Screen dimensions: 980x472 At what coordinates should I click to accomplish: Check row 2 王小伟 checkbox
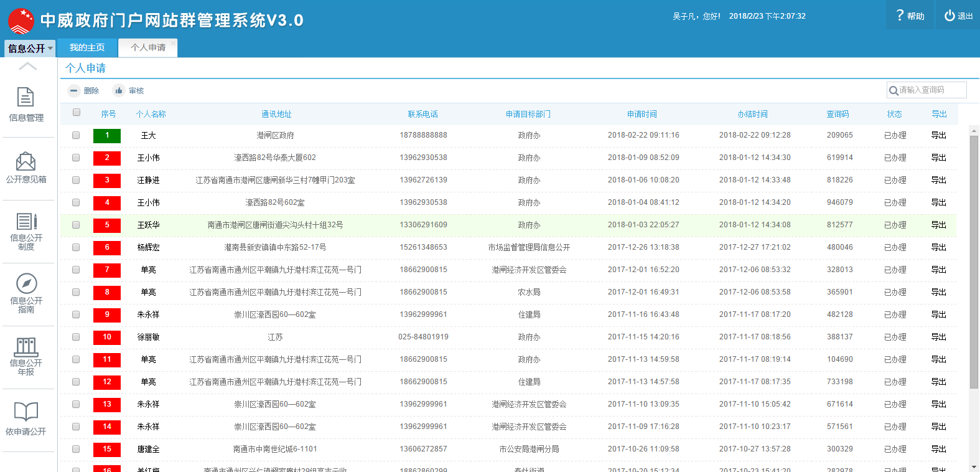(76, 158)
